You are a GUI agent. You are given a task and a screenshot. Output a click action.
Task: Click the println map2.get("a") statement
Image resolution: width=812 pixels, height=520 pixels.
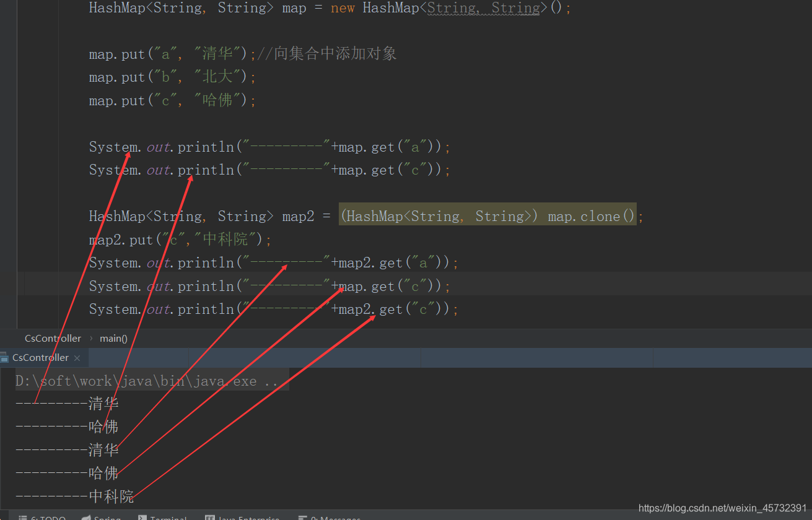tap(273, 262)
